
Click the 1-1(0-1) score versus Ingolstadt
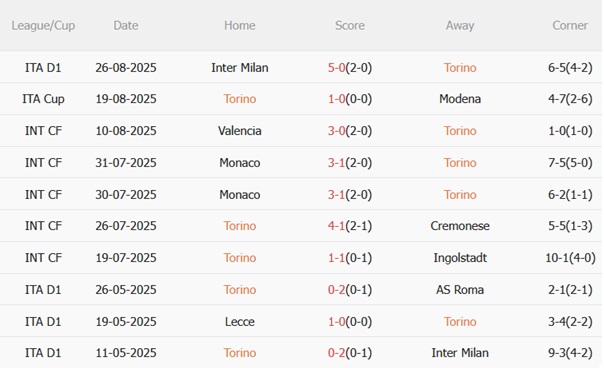[x=350, y=258]
